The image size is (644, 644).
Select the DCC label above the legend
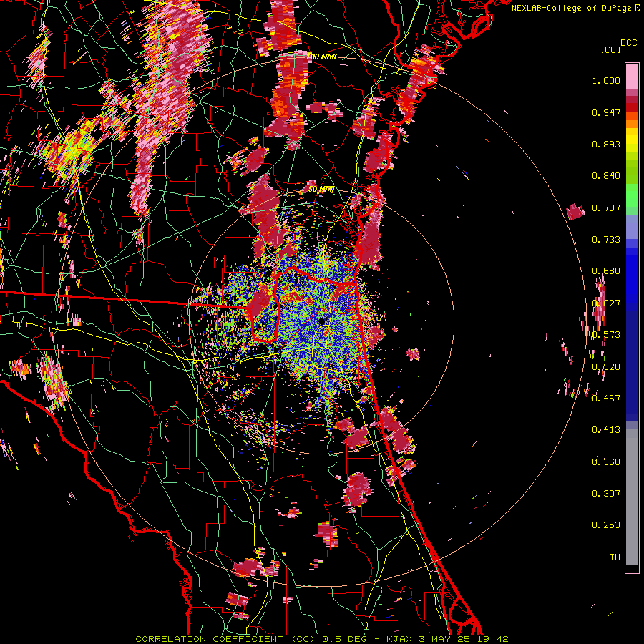click(x=629, y=43)
